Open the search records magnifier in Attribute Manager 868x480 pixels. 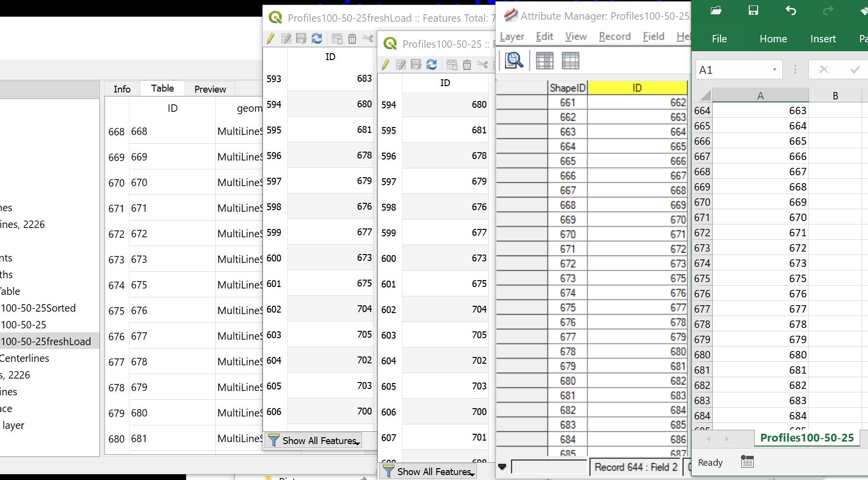pos(514,61)
